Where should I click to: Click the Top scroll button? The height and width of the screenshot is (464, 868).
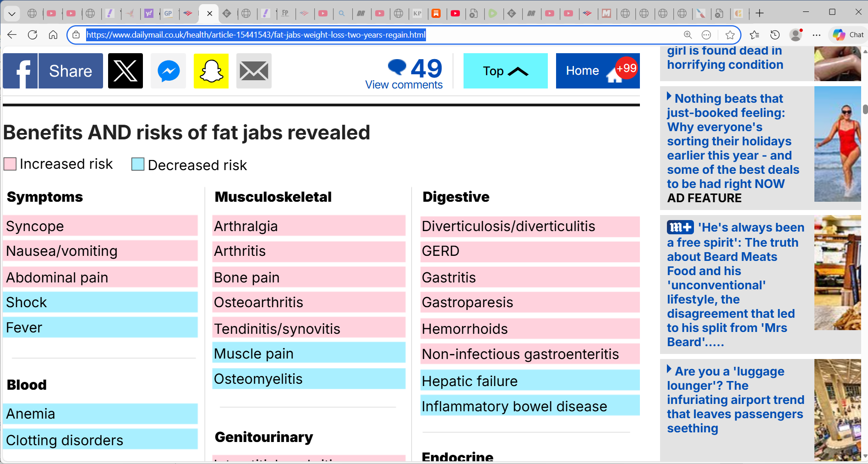tap(505, 71)
